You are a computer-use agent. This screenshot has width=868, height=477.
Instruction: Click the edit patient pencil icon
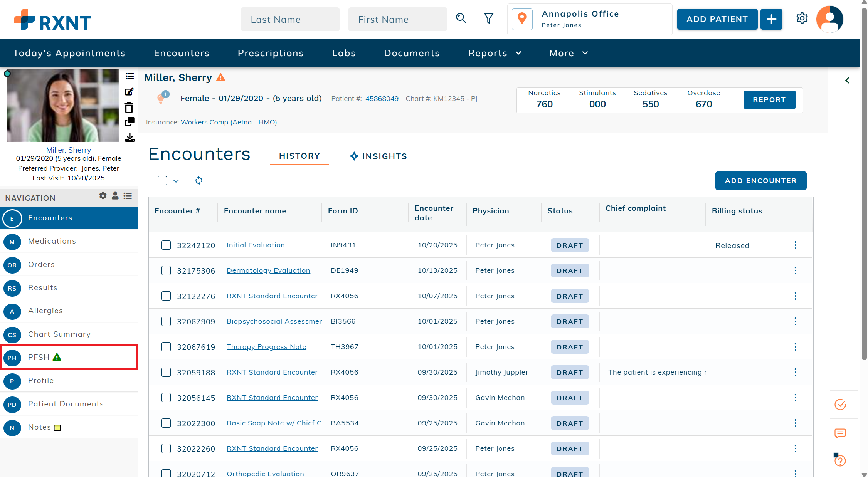(129, 92)
